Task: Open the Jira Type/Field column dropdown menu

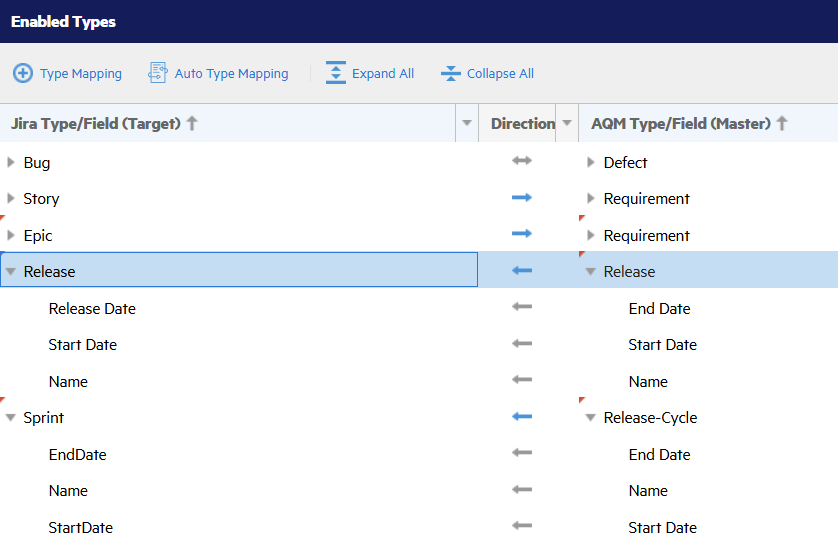Action: [x=466, y=124]
